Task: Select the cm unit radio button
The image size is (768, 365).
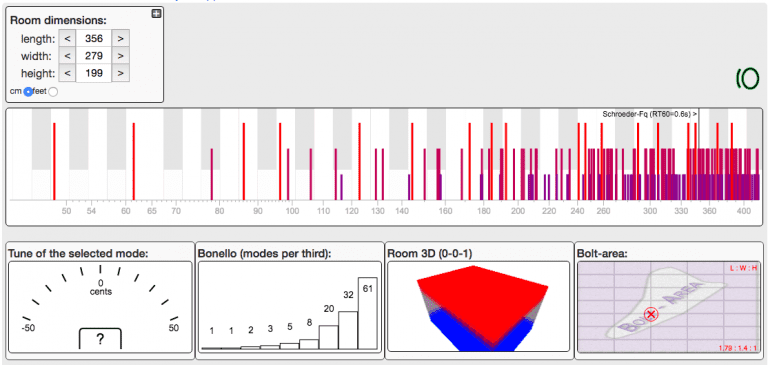Action: coord(28,92)
